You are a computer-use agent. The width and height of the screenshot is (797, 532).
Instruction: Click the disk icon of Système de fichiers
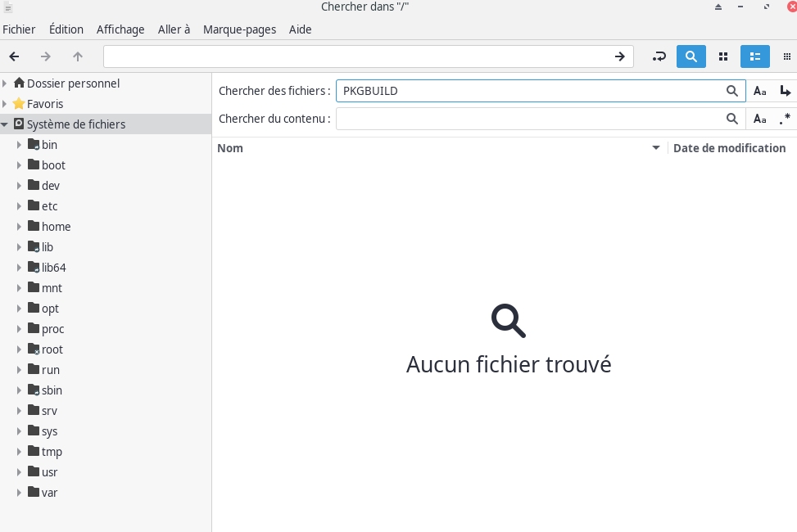point(19,124)
